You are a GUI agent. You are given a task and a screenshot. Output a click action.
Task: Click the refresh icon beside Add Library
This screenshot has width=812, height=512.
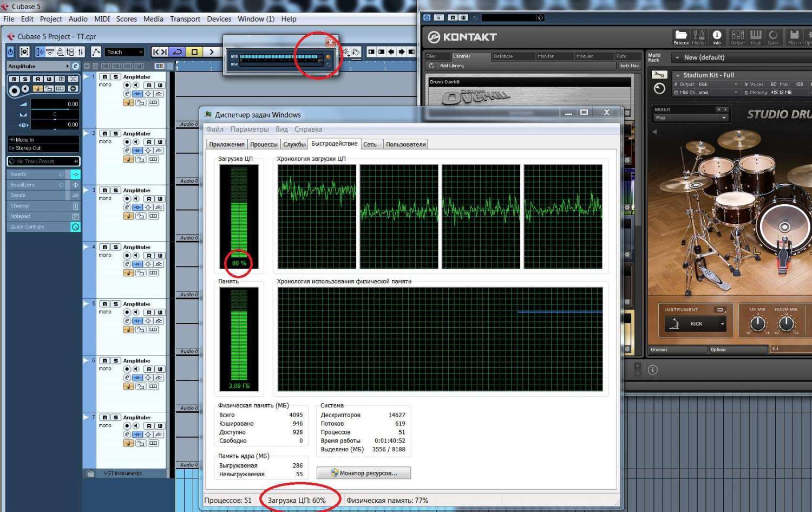pyautogui.click(x=431, y=66)
